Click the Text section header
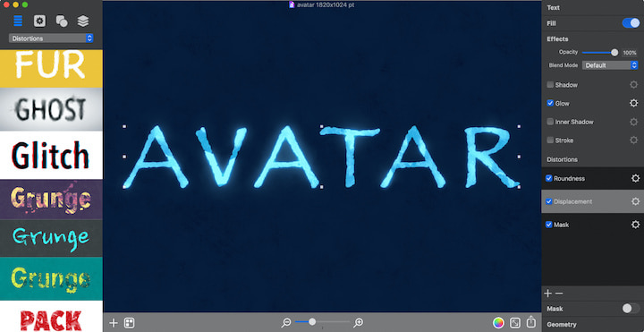 click(x=554, y=7)
